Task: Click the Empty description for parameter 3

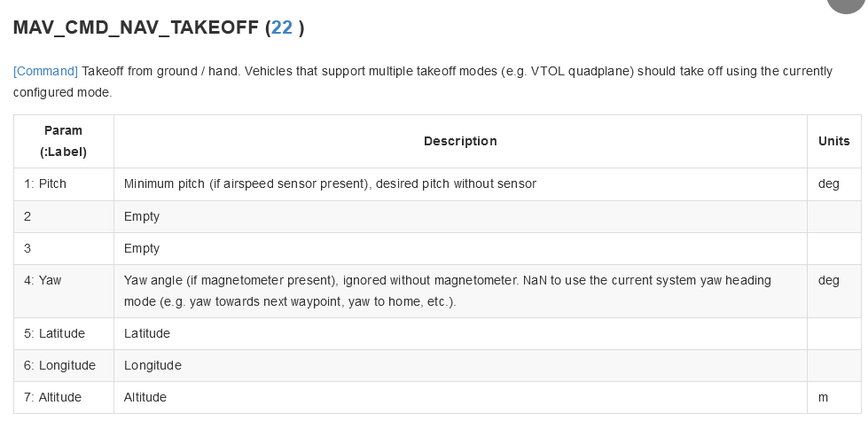Action: tap(142, 248)
